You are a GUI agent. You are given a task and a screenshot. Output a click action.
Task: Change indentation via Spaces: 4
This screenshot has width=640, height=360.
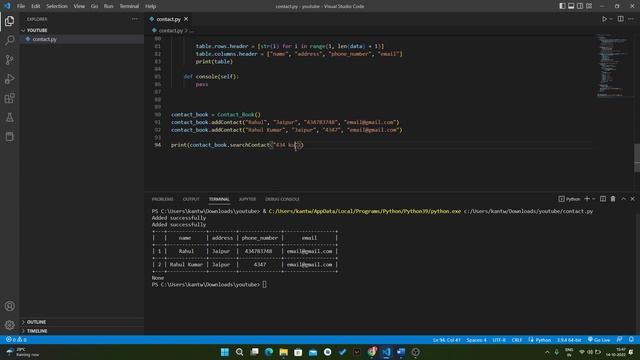(476, 340)
